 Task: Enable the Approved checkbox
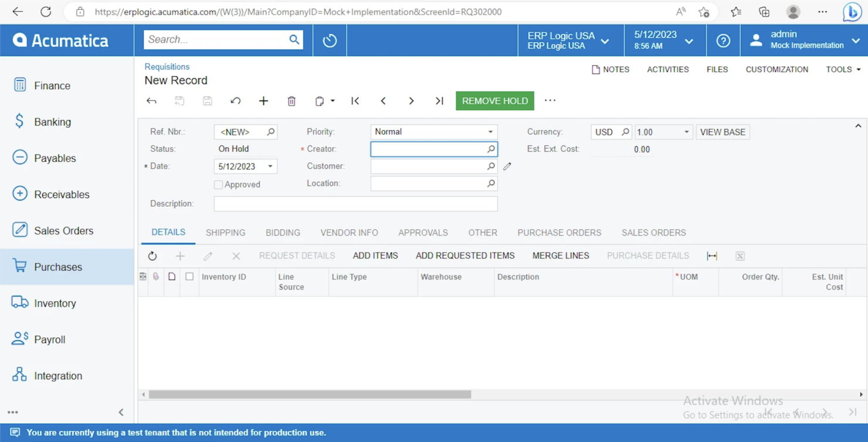(x=218, y=184)
